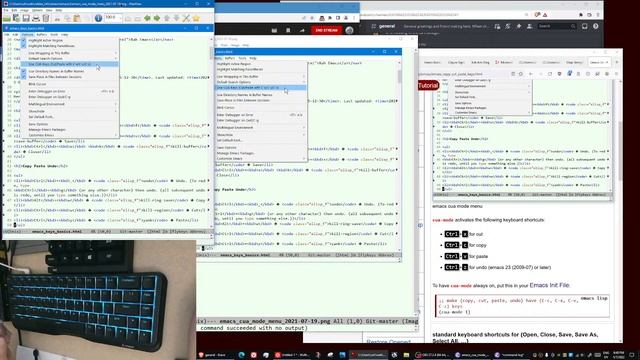Viewport: 640px width, 360px height.
Task: Open emacs_cua_mode taskbar window button
Action: click(x=471, y=355)
